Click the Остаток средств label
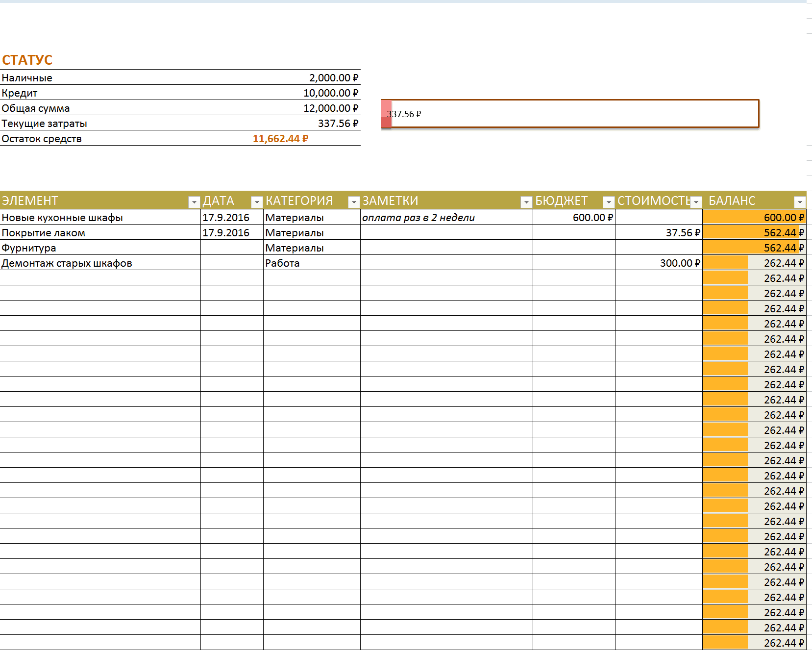The height and width of the screenshot is (654, 812). point(42,139)
